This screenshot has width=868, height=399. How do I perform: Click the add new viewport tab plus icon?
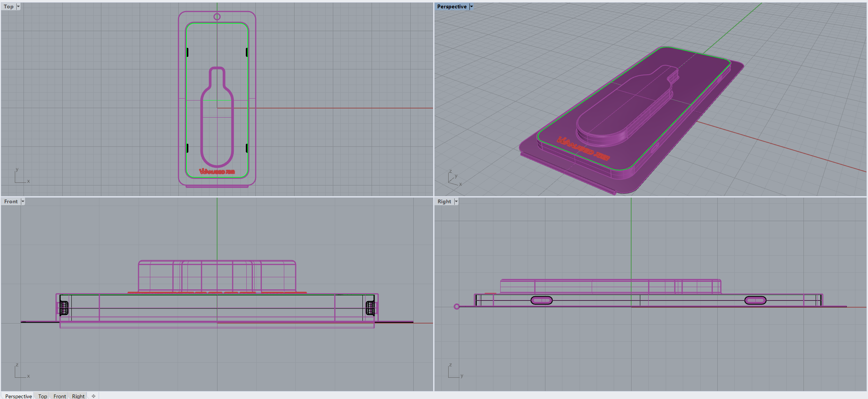(93, 396)
